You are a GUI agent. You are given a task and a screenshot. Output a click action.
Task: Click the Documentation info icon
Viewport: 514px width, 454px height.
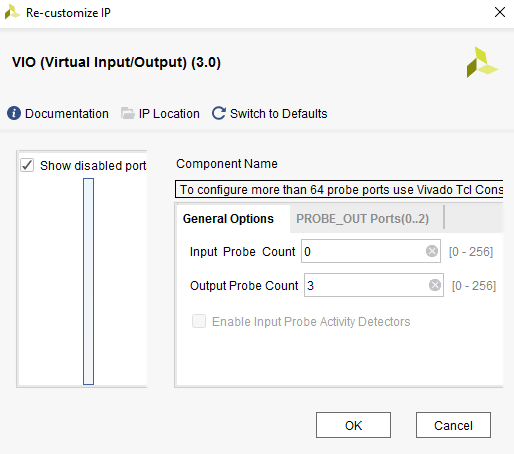pos(14,113)
